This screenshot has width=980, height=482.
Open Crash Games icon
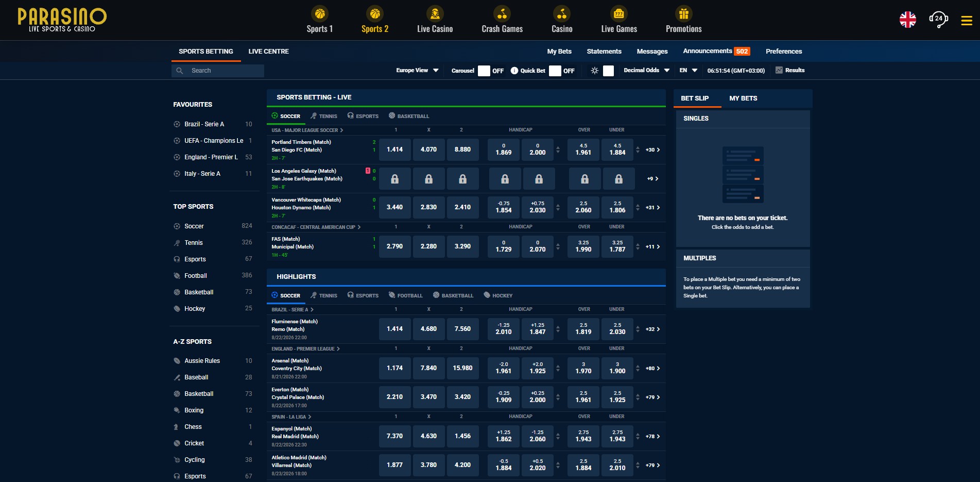tap(502, 13)
